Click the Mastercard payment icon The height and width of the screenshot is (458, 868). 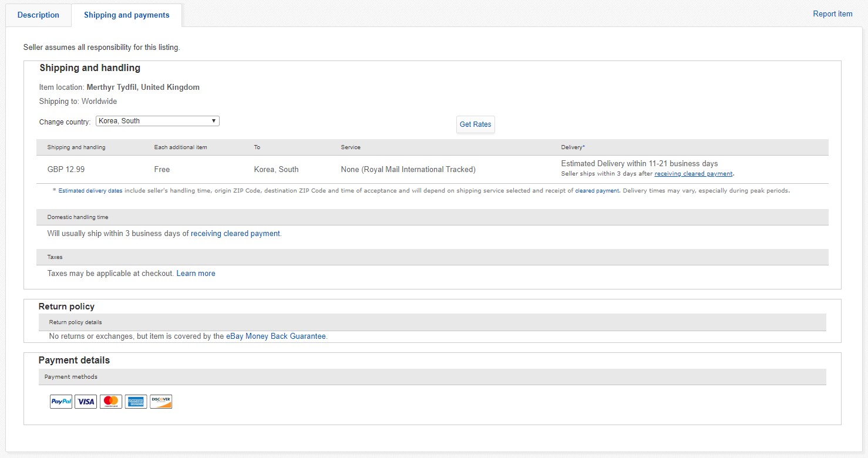pyautogui.click(x=111, y=402)
